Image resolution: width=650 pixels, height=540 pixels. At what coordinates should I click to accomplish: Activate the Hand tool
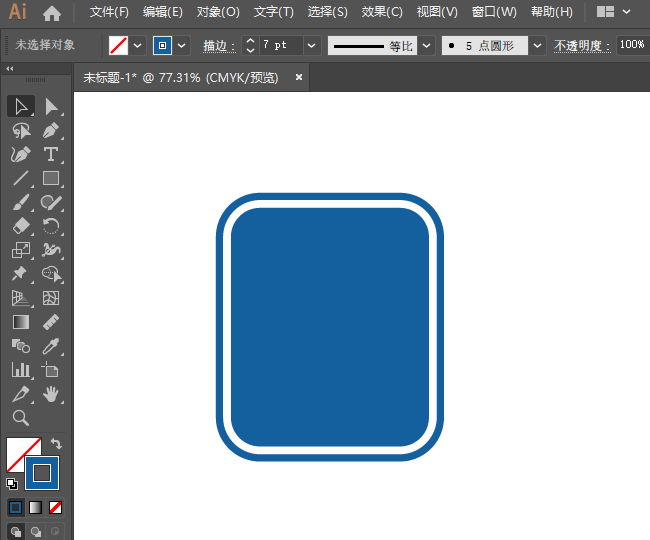pyautogui.click(x=51, y=395)
